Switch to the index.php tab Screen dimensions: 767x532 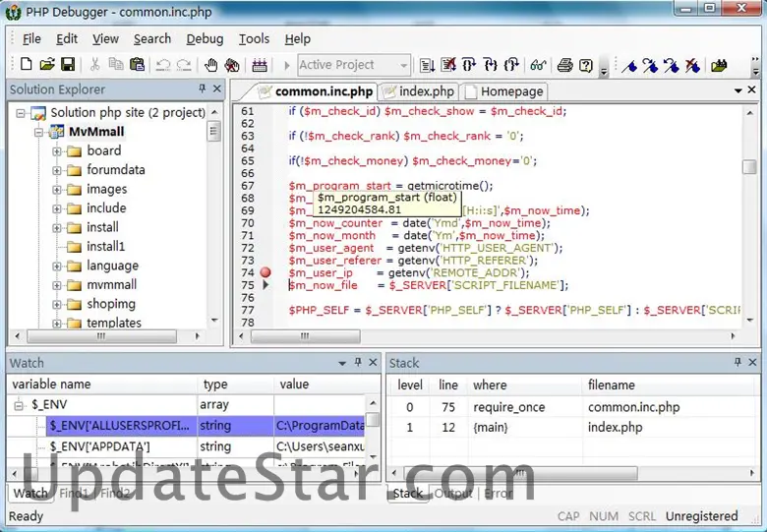419,91
